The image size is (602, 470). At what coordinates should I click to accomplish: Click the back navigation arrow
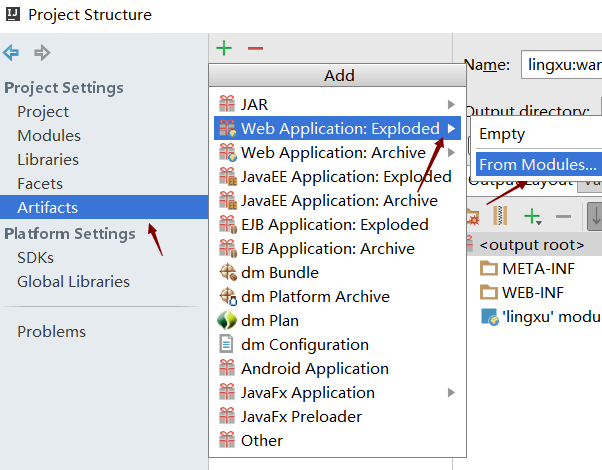(x=11, y=53)
